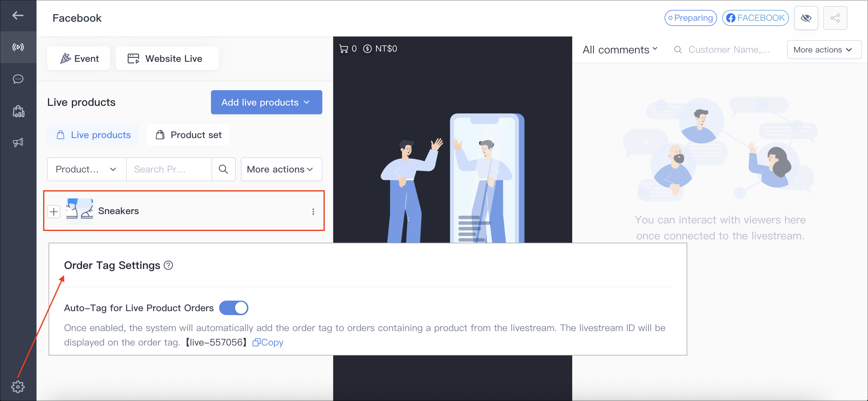
Task: Toggle the crossed-eye visibility button
Action: [806, 18]
